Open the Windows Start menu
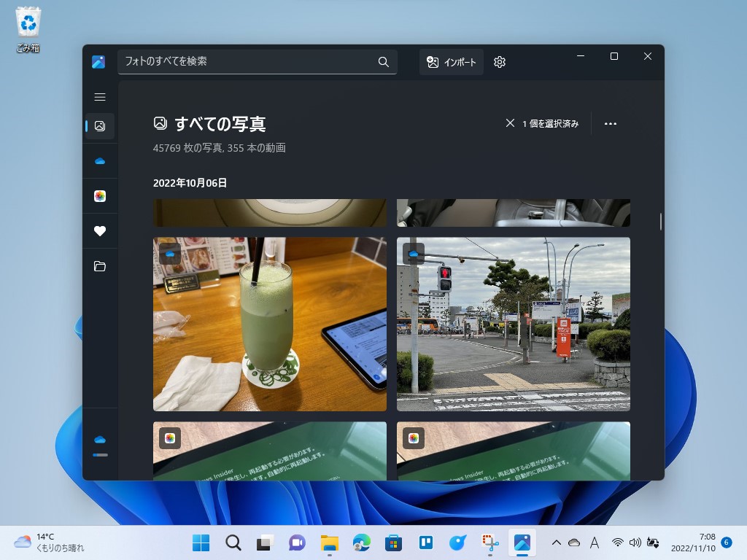This screenshot has width=747, height=560. [x=200, y=542]
